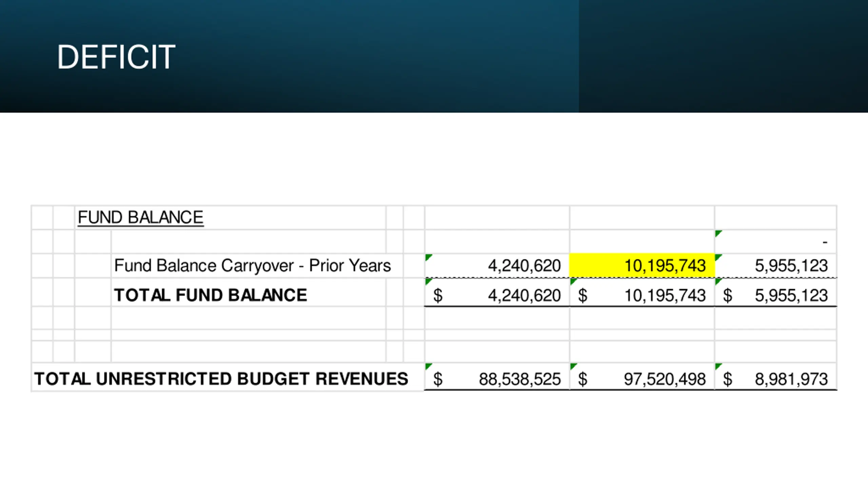Select the FUND BALANCE underlined heading
The image size is (868, 488).
tap(141, 217)
